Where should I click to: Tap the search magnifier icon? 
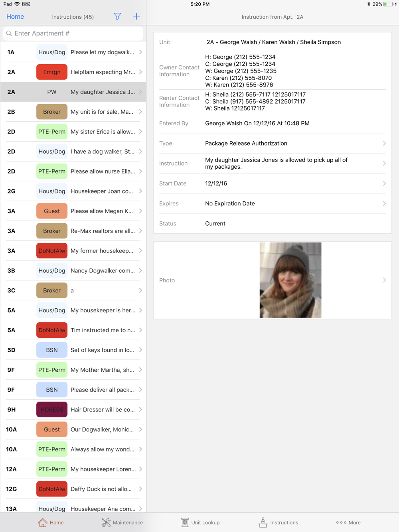pos(9,33)
